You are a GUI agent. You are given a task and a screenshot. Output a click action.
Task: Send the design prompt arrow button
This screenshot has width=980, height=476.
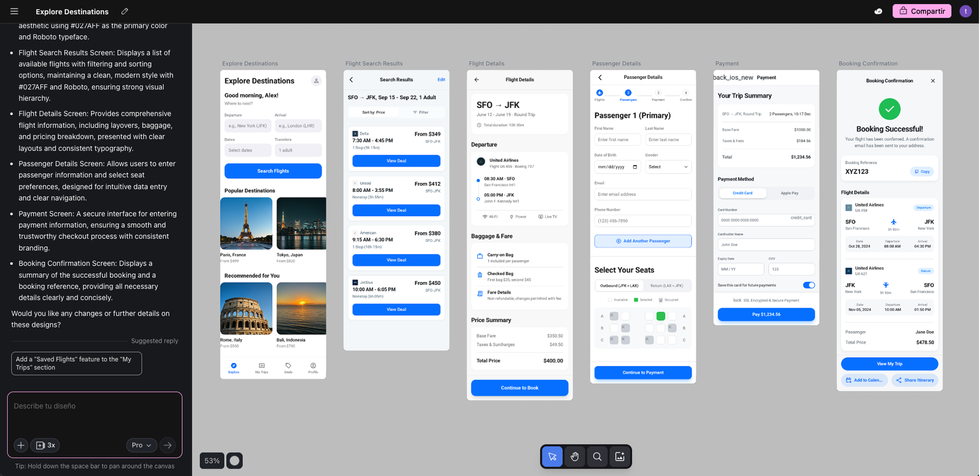pyautogui.click(x=167, y=445)
